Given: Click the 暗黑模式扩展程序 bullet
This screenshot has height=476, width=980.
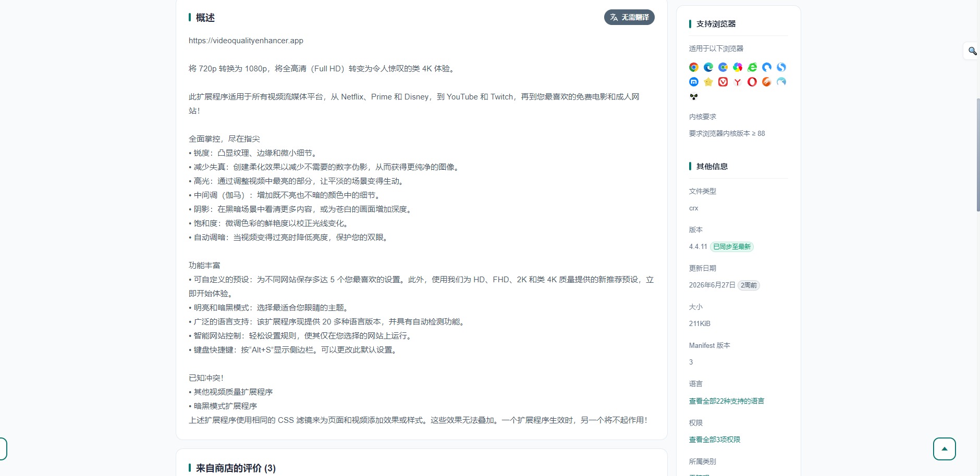Looking at the screenshot, I should [223, 406].
